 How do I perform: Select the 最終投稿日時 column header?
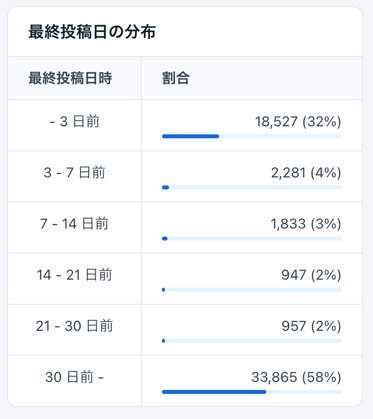(x=70, y=78)
